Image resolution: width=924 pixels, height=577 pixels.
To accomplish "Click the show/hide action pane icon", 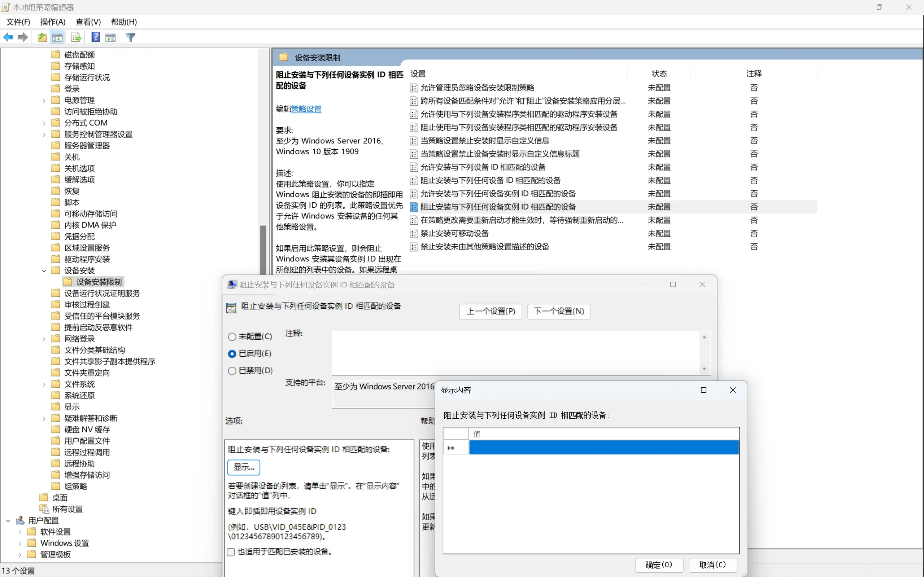I will point(110,37).
